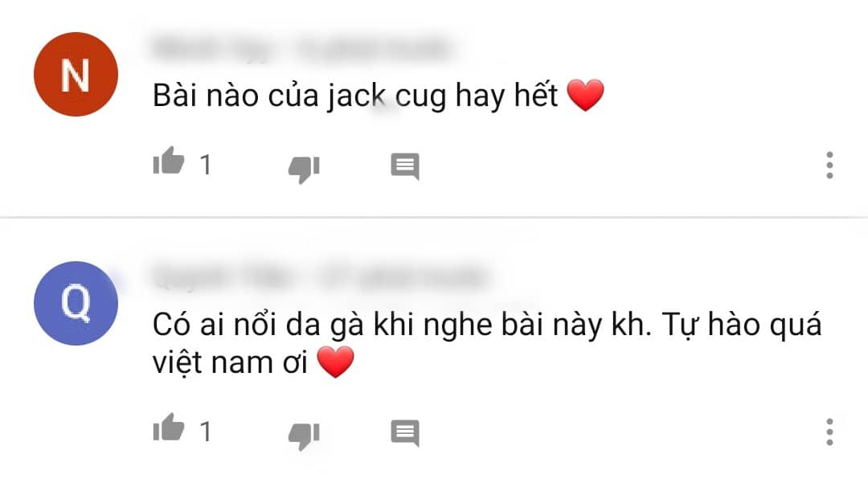Click blurred timestamp on N's comment
868x483 pixels.
point(373,49)
